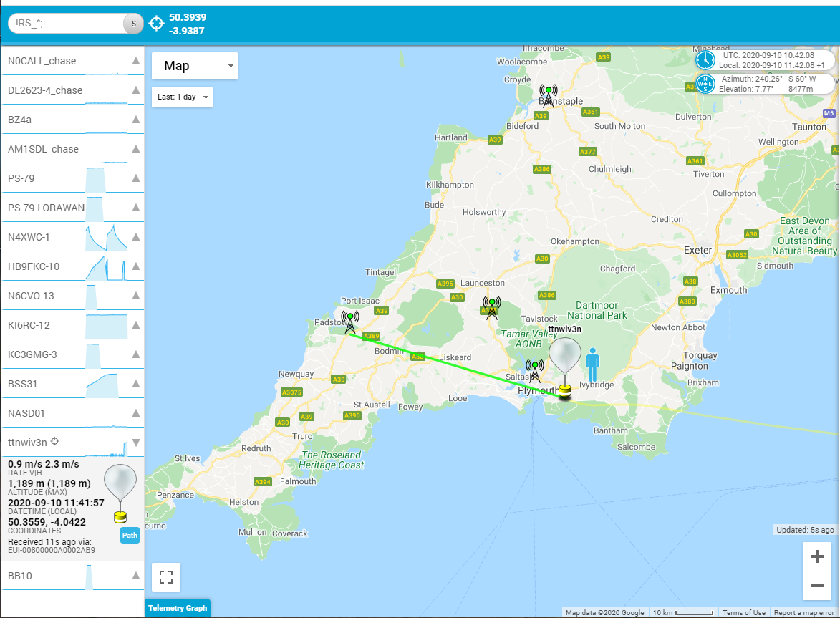Expand the N0CALL_chase entry arrow
840x618 pixels.
click(x=136, y=61)
